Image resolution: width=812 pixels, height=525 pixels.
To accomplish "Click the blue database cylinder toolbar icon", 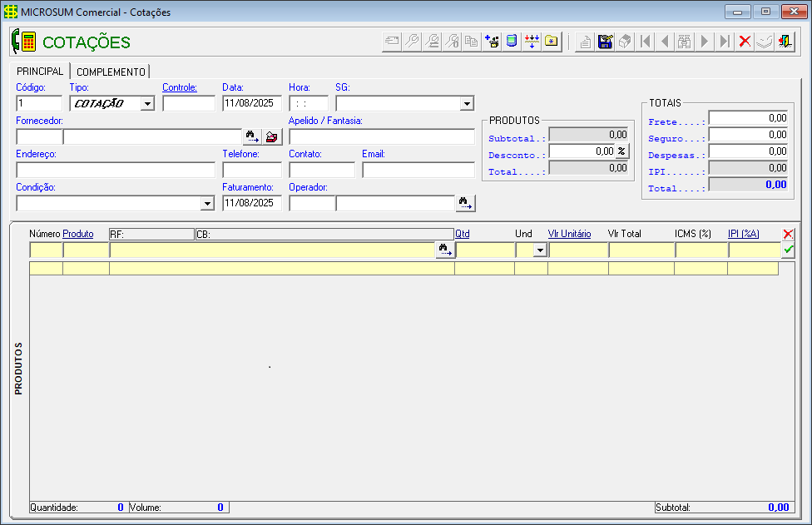I will click(512, 42).
